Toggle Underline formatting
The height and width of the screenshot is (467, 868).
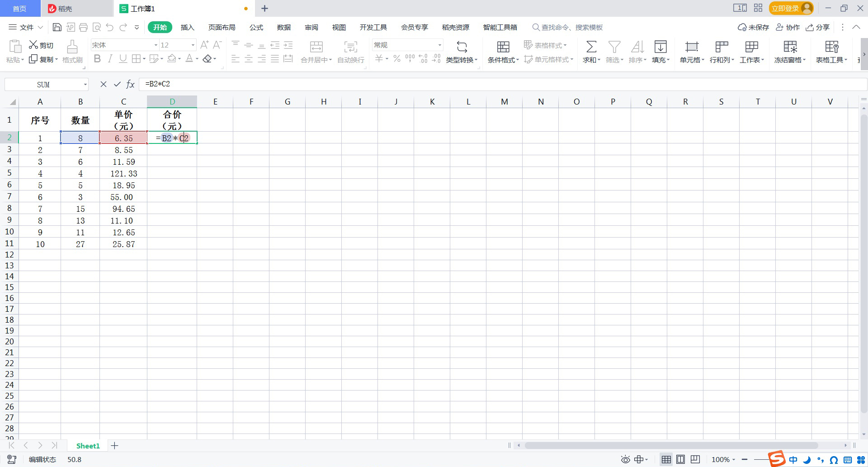(x=123, y=59)
